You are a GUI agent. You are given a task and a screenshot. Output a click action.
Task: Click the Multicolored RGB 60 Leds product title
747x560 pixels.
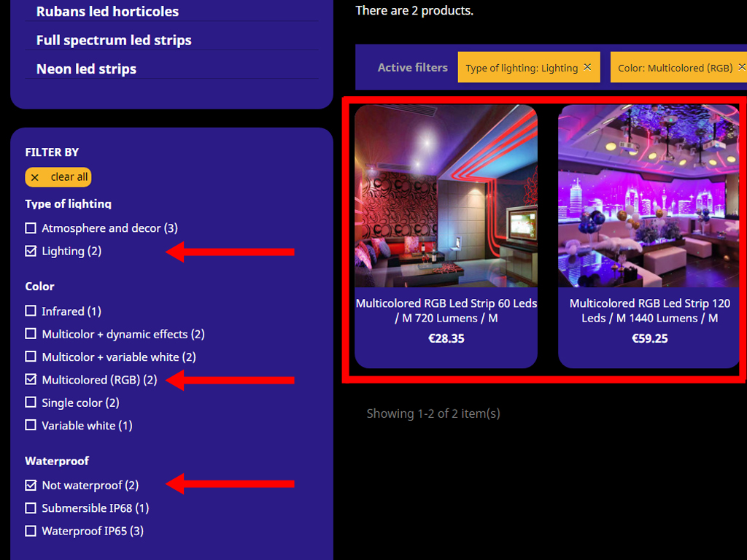point(446,311)
